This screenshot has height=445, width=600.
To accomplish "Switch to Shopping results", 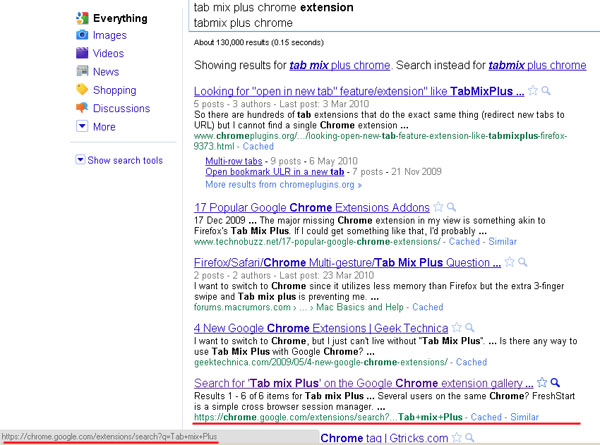I will (114, 90).
